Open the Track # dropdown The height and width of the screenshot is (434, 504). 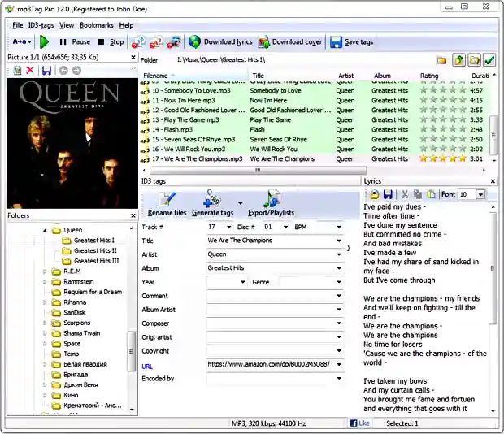click(228, 227)
